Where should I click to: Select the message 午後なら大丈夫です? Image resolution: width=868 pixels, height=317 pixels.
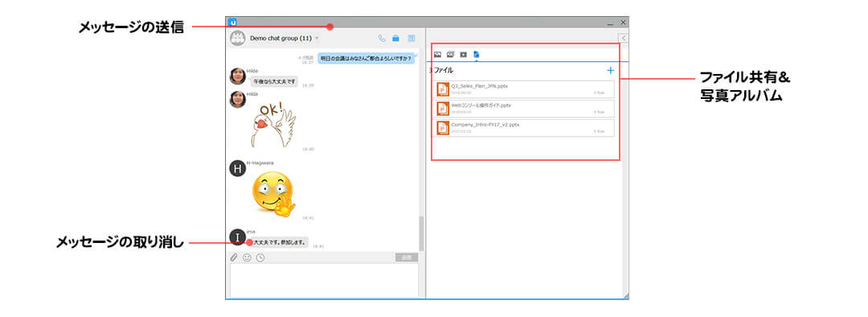click(x=274, y=81)
